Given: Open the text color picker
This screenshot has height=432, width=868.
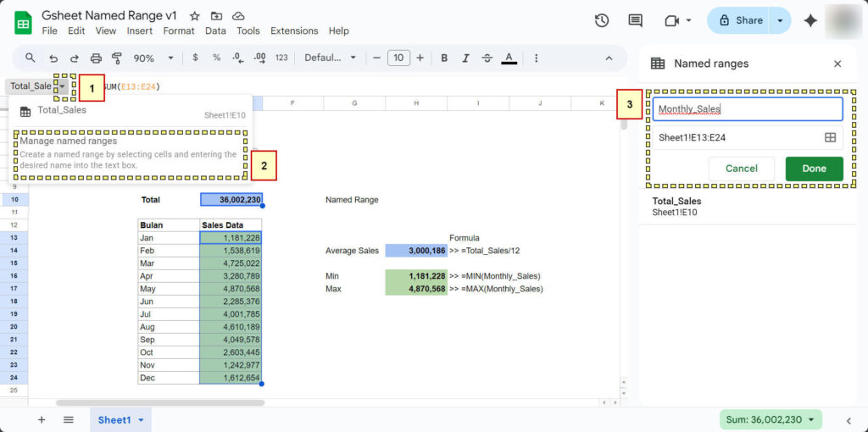Looking at the screenshot, I should [509, 58].
